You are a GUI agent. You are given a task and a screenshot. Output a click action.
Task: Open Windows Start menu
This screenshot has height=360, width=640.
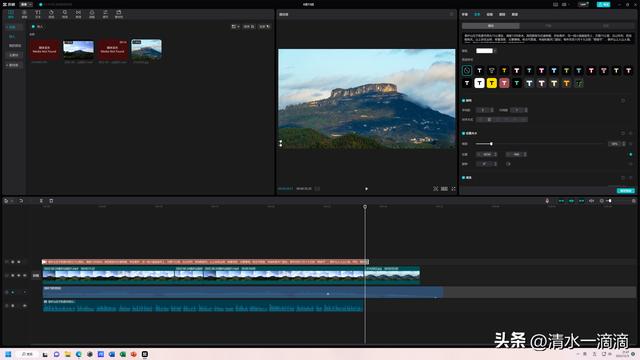click(x=8, y=354)
